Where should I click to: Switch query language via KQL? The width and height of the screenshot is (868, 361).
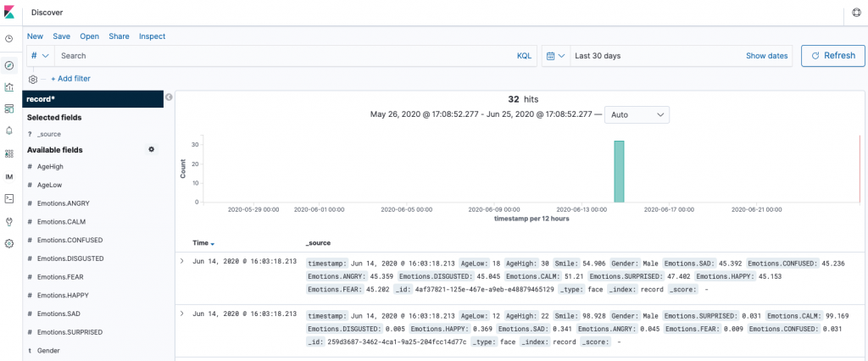pyautogui.click(x=524, y=56)
